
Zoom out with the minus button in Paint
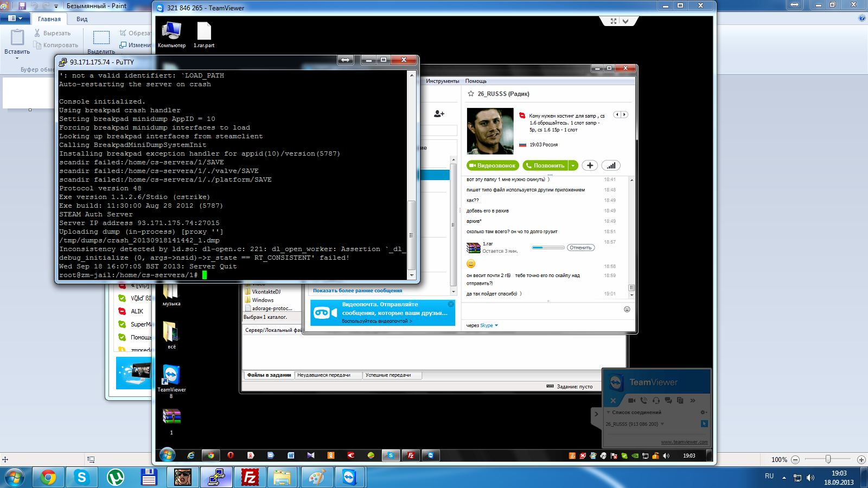coord(795,459)
